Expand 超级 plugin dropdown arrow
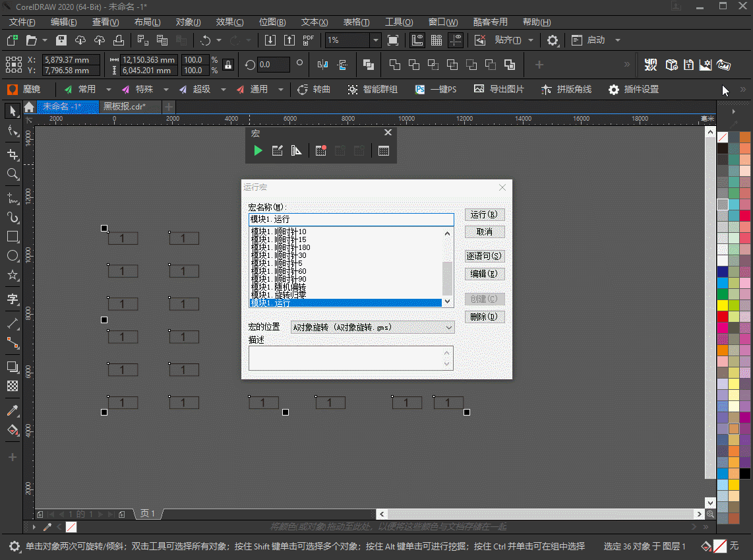The image size is (753, 560). click(x=224, y=89)
